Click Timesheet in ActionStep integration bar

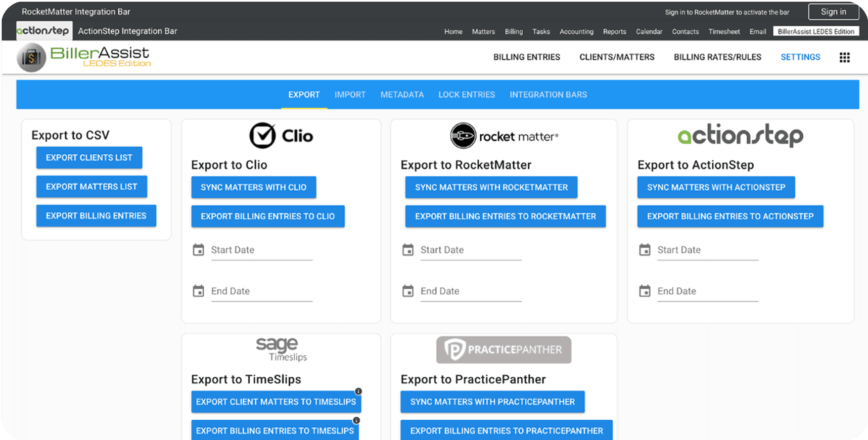[724, 31]
